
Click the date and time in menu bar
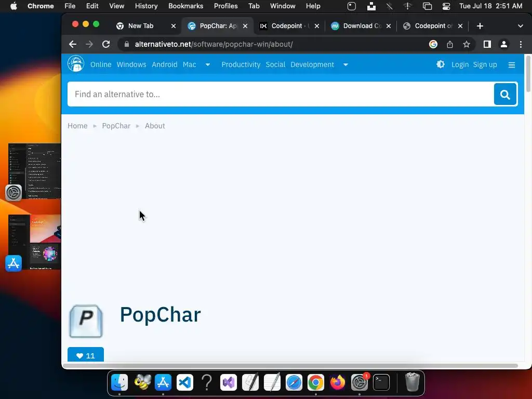490,6
